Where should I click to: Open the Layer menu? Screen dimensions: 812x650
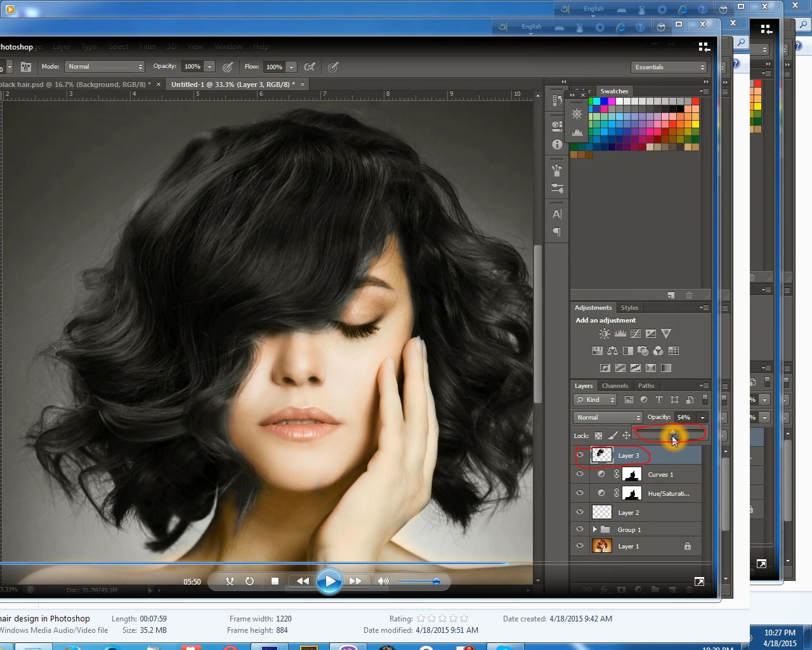click(62, 46)
